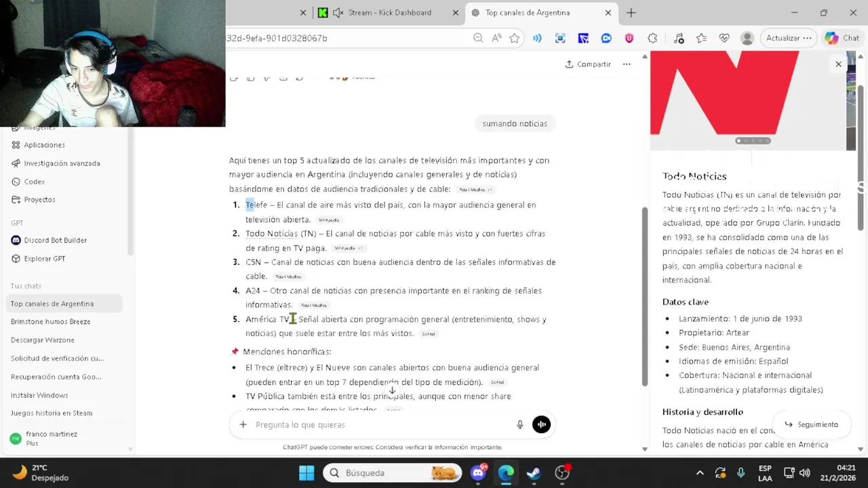
Task: Open the weather widget showing 21°C Despejado
Action: (42, 472)
